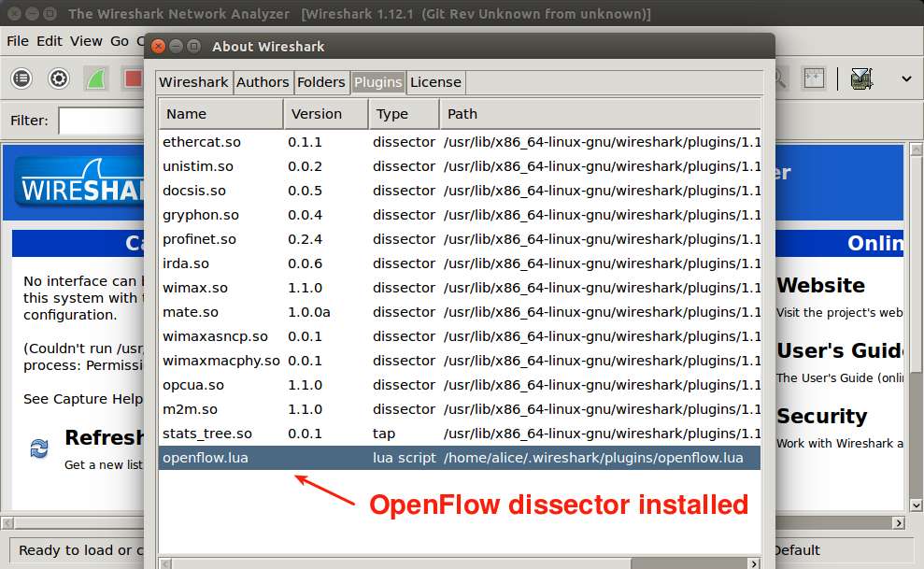This screenshot has height=569, width=924.
Task: Switch to the Authors tab
Action: pyautogui.click(x=263, y=82)
